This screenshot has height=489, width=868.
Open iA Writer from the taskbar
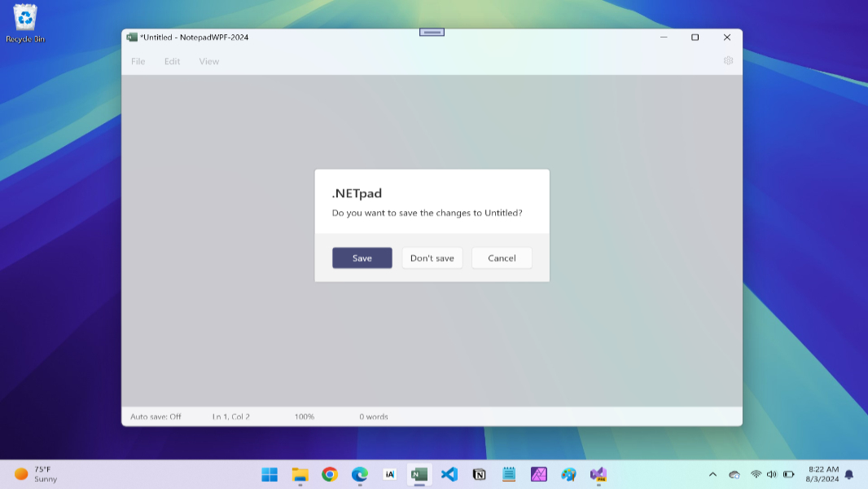point(388,474)
